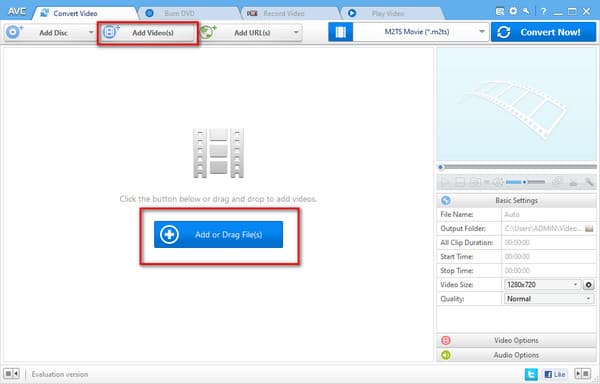This screenshot has height=384, width=600.
Task: Click the red Video Options icon
Action: [x=446, y=340]
